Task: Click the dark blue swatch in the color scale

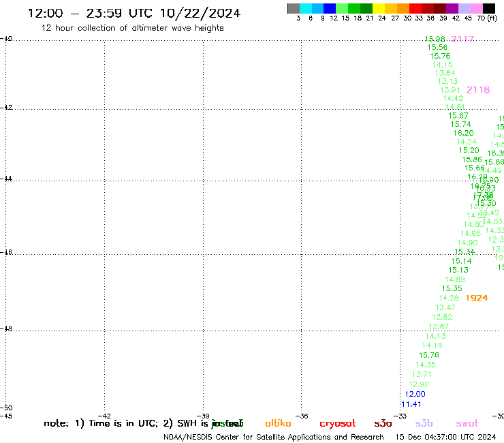Action: pos(330,8)
